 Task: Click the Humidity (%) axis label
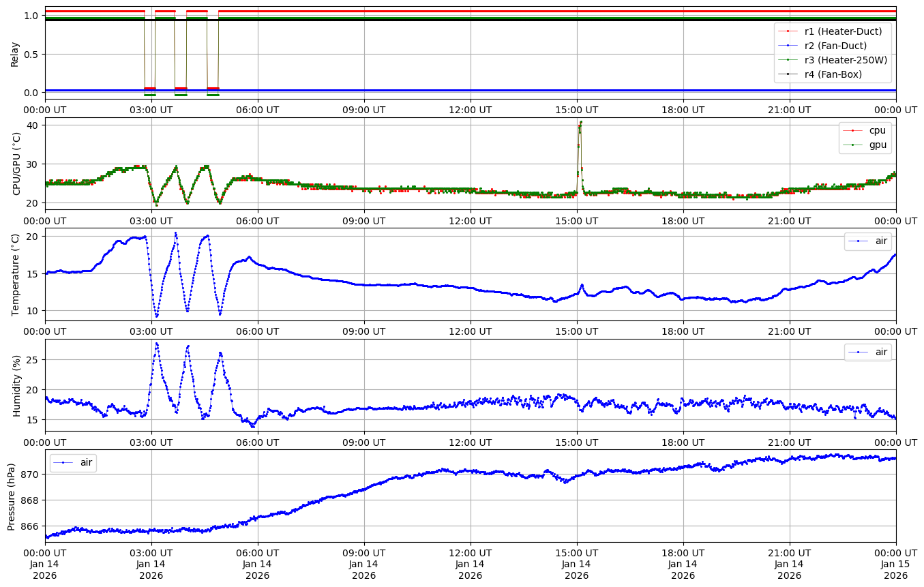click(17, 385)
